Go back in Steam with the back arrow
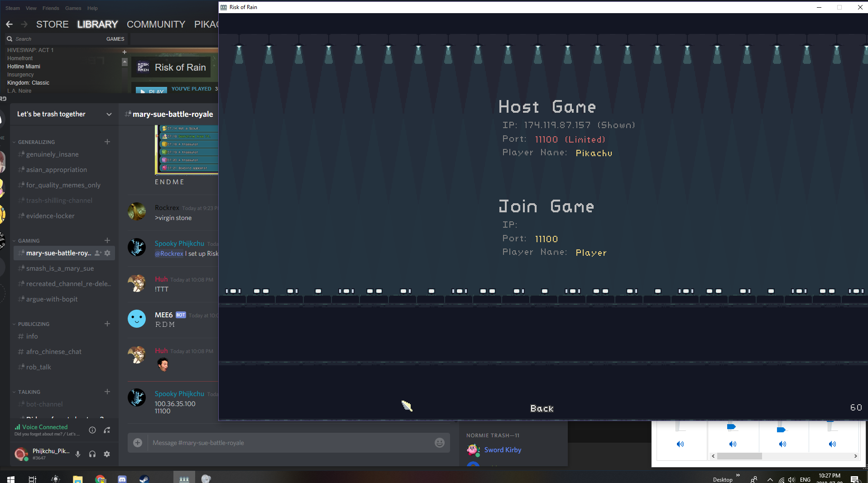868x483 pixels. click(9, 24)
